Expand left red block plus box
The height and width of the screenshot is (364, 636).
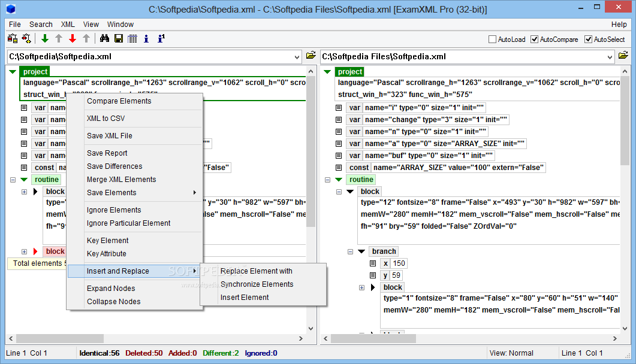coord(25,252)
